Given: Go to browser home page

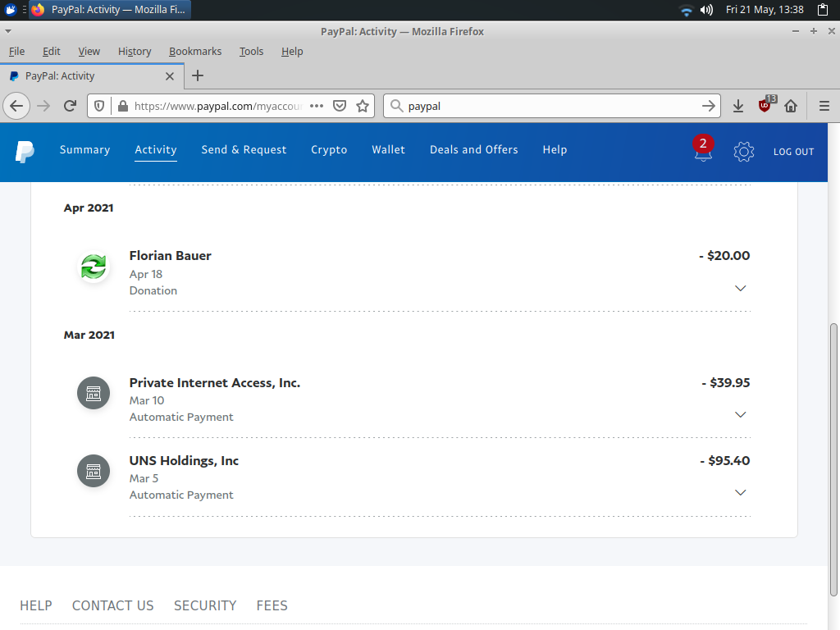Looking at the screenshot, I should [791, 106].
